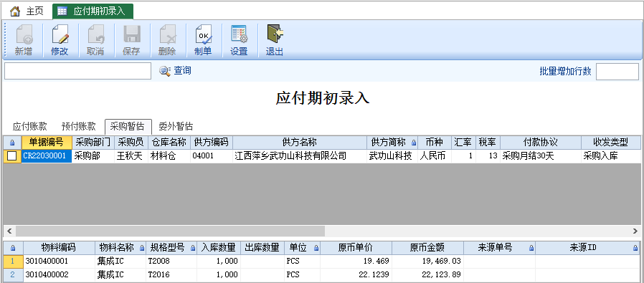This screenshot has height=283, width=644.
Task: Click unit price cell 19.469
Action: (356, 261)
